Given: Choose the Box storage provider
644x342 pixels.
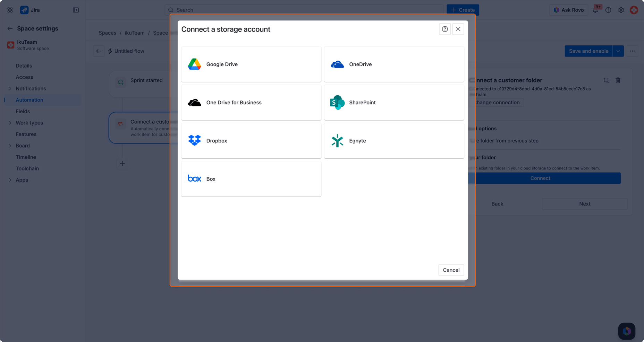Looking at the screenshot, I should [x=251, y=179].
